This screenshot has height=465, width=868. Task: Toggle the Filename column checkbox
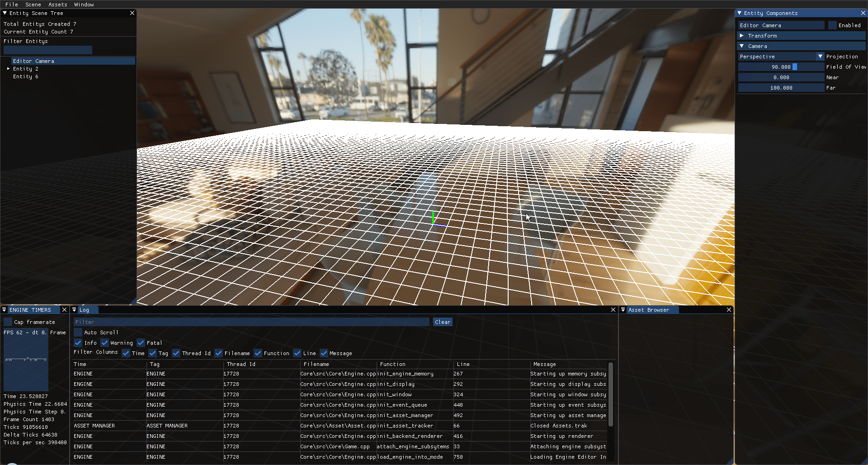click(218, 353)
